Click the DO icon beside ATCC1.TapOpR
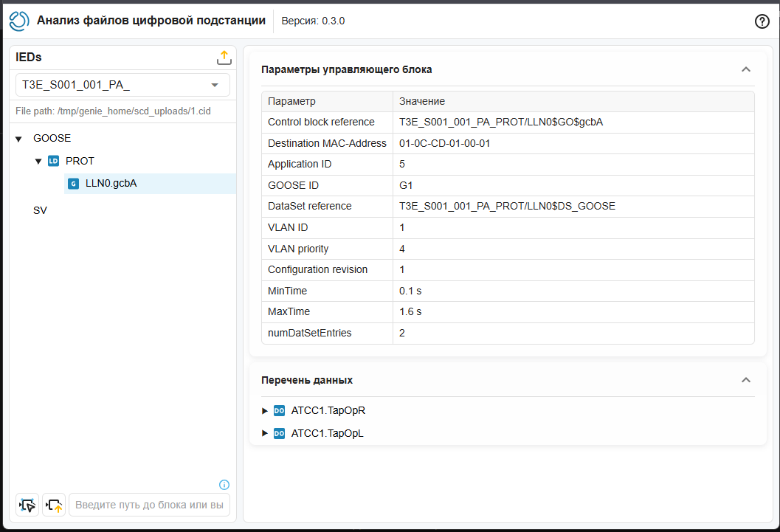Viewport: 780px width, 532px height. [x=279, y=410]
